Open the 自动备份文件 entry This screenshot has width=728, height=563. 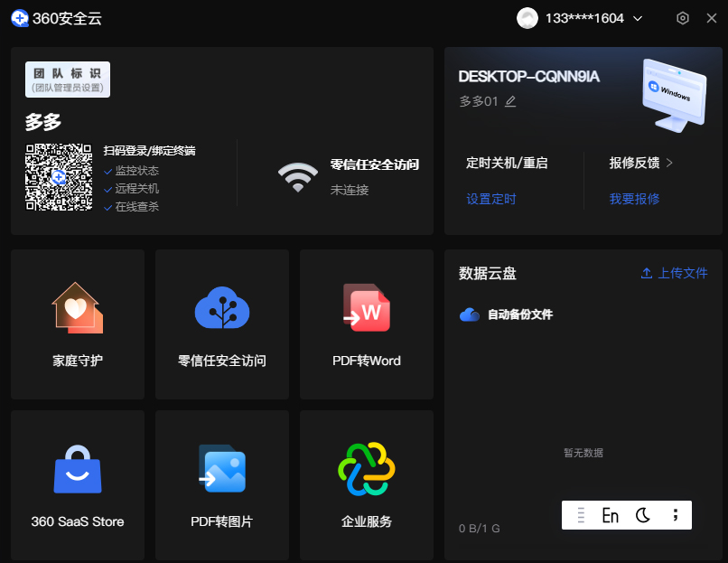pos(520,314)
